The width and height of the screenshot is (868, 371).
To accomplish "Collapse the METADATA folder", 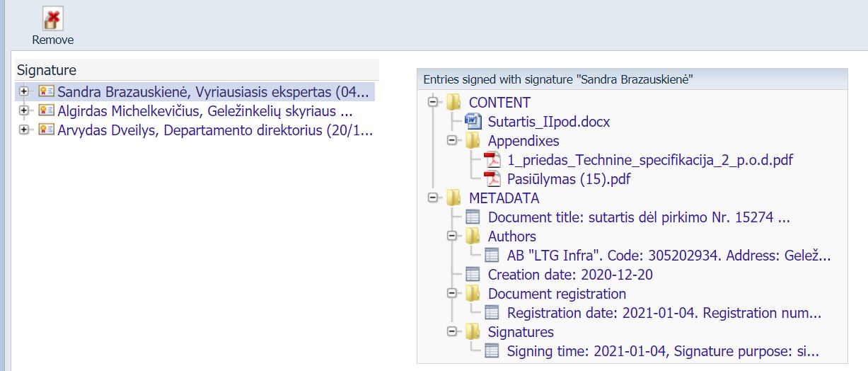I will coord(433,198).
